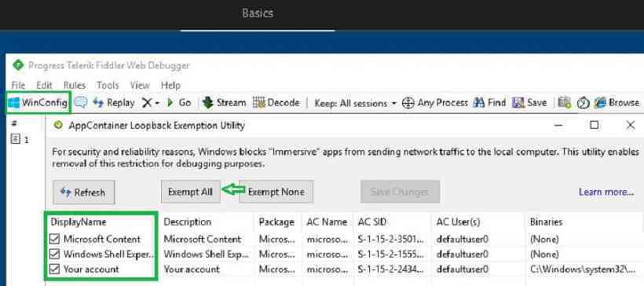644x286 pixels.
Task: Select the Any Process target tool
Action: 435,103
